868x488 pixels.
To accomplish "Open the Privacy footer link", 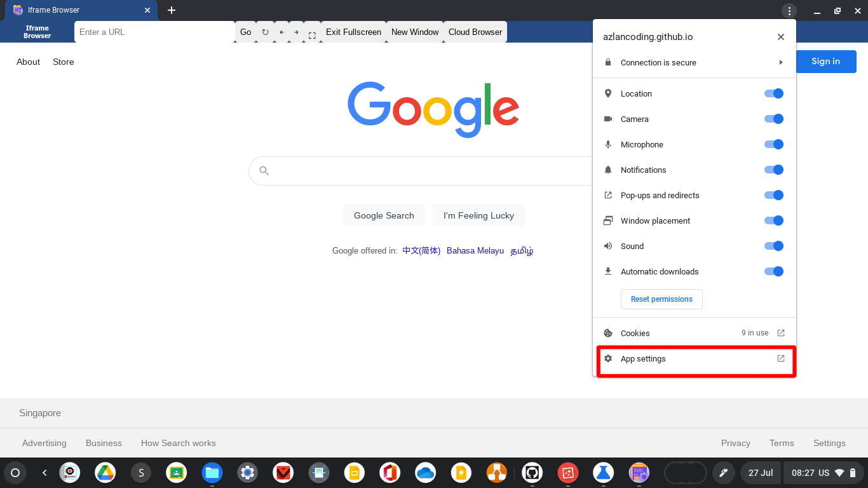I will tap(736, 443).
